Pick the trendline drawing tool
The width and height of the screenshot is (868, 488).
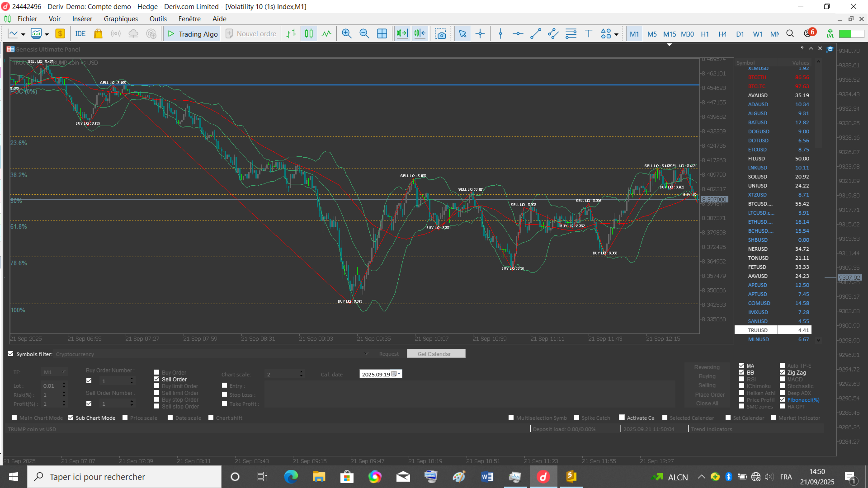(536, 34)
